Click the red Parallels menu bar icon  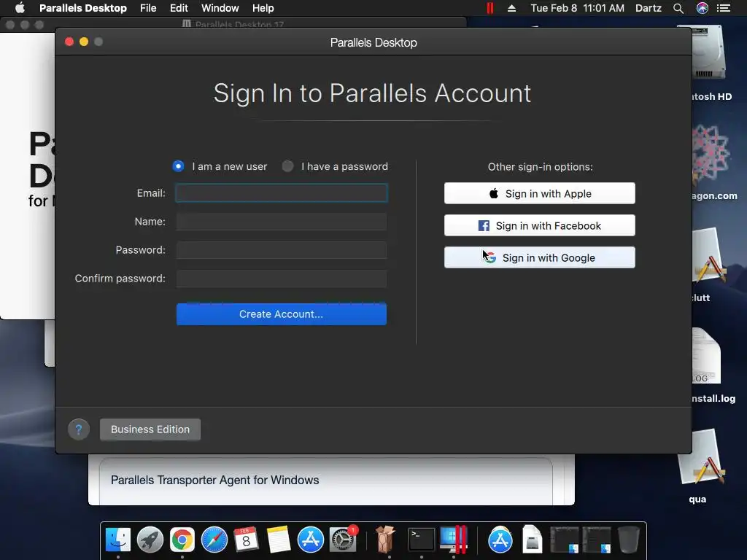(489, 8)
